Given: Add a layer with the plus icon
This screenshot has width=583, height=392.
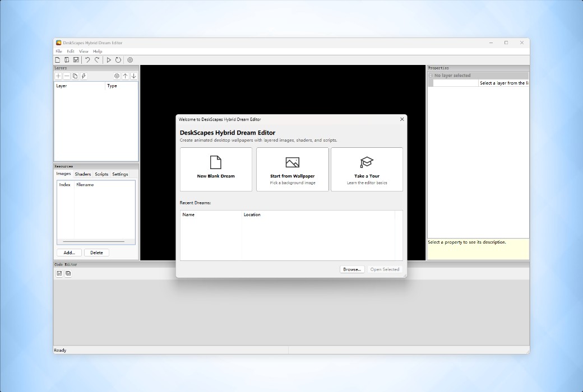Looking at the screenshot, I should pos(58,76).
